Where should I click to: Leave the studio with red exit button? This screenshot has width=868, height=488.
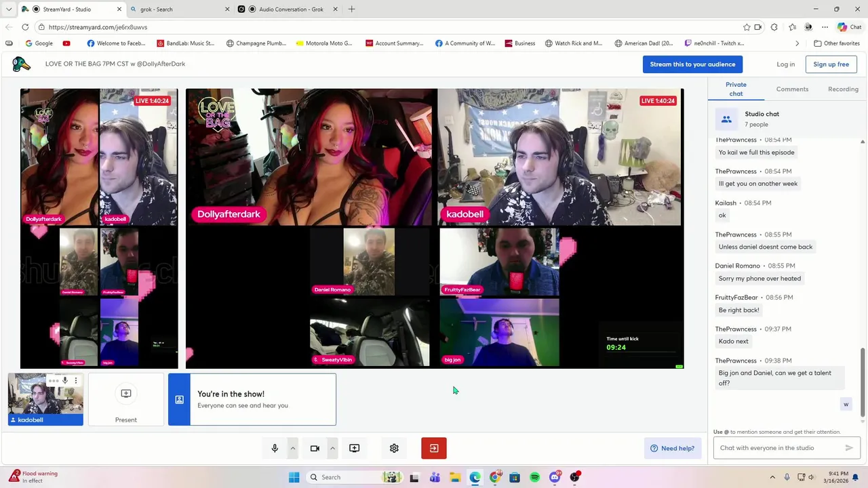[434, 448]
